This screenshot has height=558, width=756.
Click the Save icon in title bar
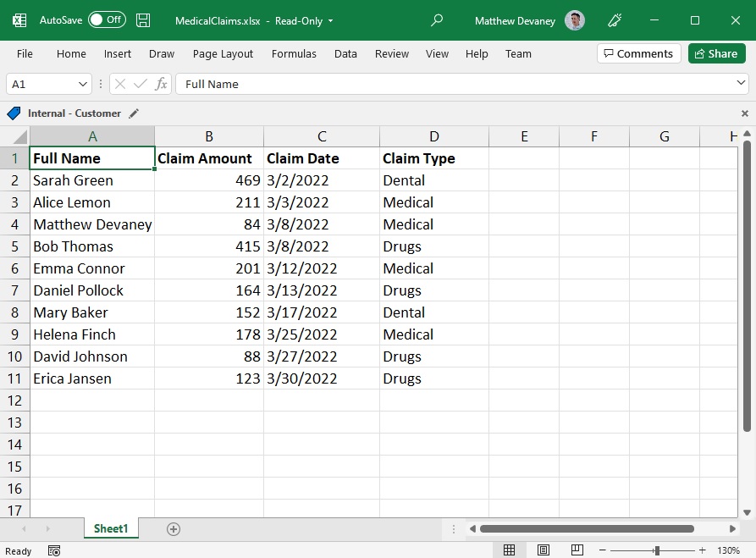143,20
